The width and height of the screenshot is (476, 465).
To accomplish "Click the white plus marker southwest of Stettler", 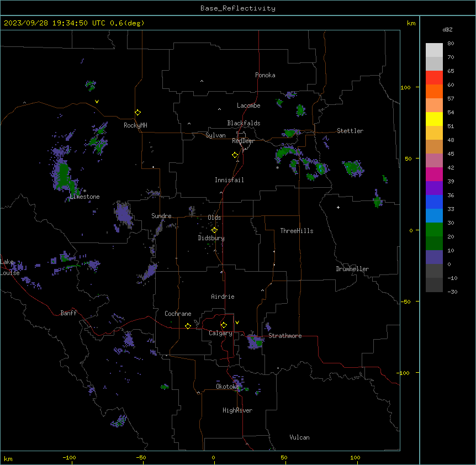I will pyautogui.click(x=338, y=207).
